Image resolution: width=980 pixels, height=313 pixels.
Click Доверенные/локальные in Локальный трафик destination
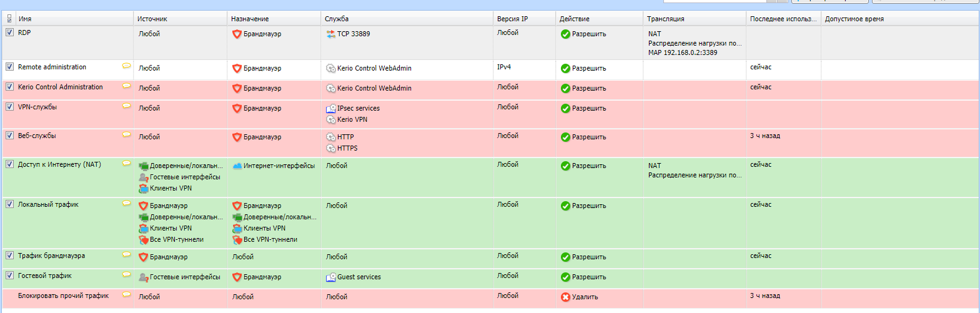(x=280, y=217)
